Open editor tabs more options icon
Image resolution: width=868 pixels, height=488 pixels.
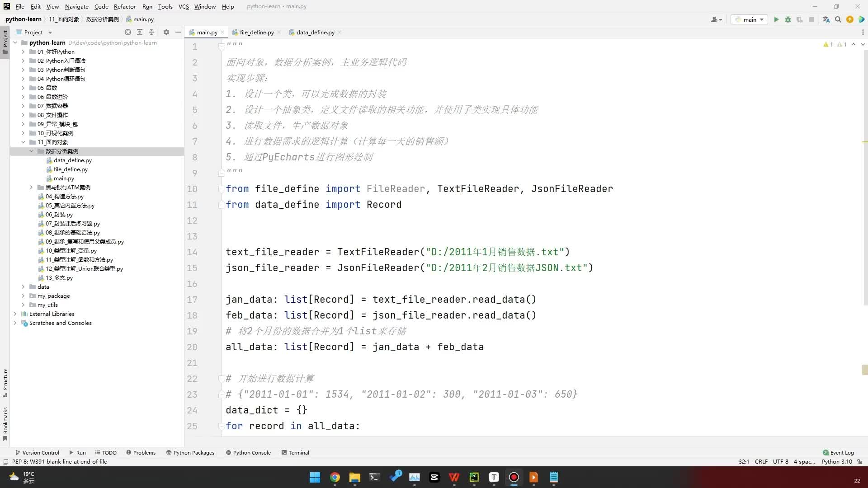pos(863,32)
